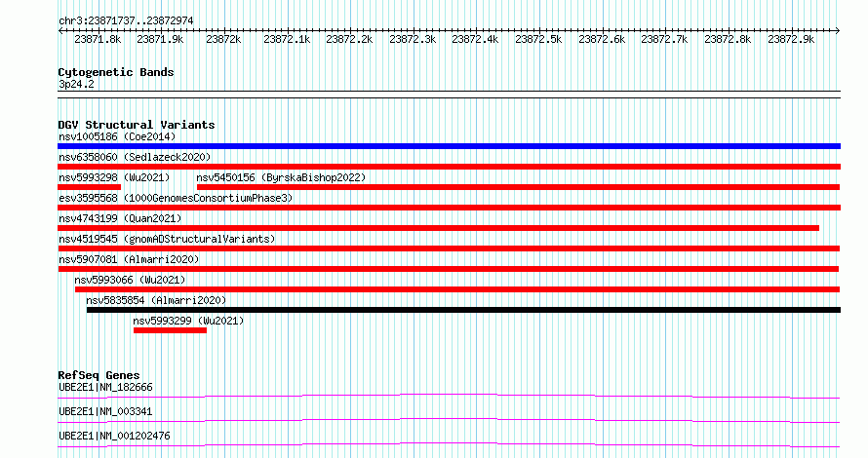This screenshot has height=458, width=868.
Task: Click the 23872.7k ruler tick label
Action: [x=664, y=39]
